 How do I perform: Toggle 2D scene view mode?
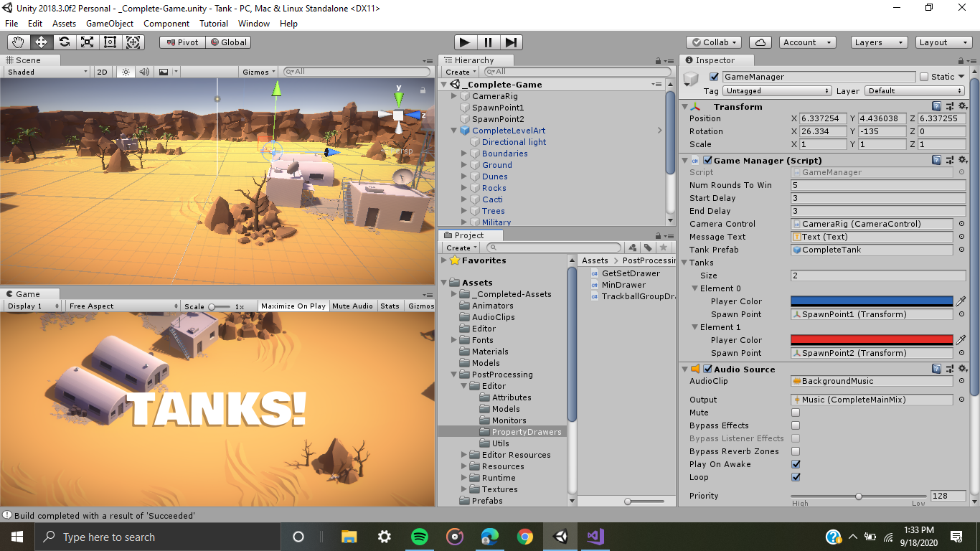pos(102,72)
